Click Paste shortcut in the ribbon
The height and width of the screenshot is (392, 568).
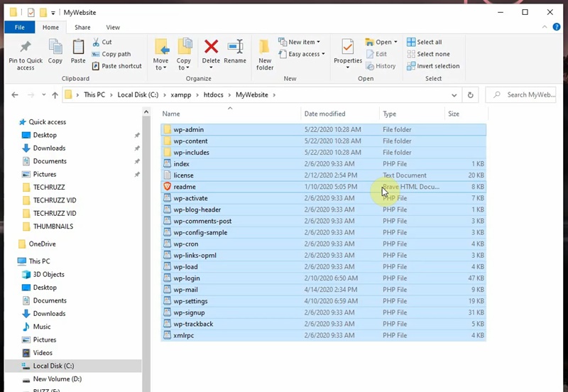[x=117, y=66]
